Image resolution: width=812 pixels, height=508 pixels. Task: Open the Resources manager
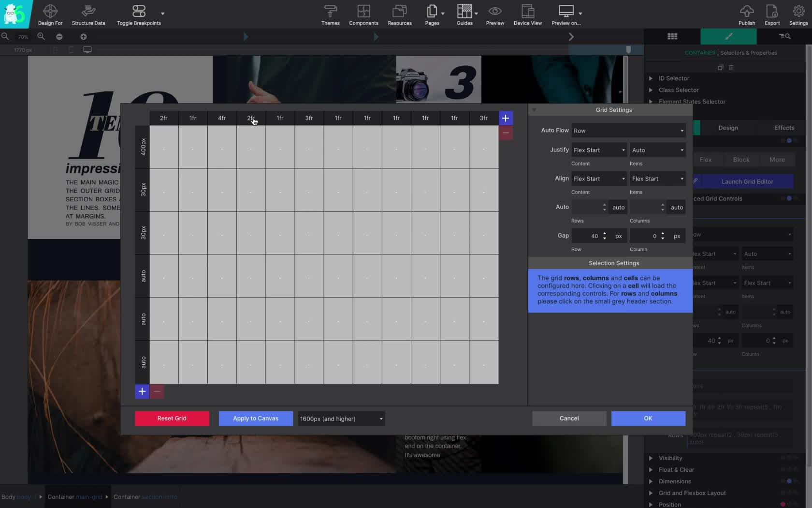(400, 14)
